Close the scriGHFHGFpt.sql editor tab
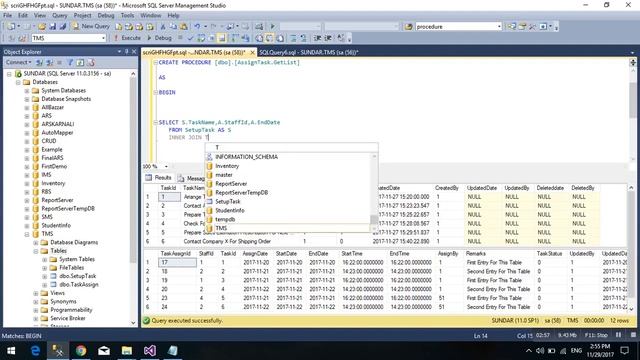Viewport: 640px width, 360px height. point(252,53)
